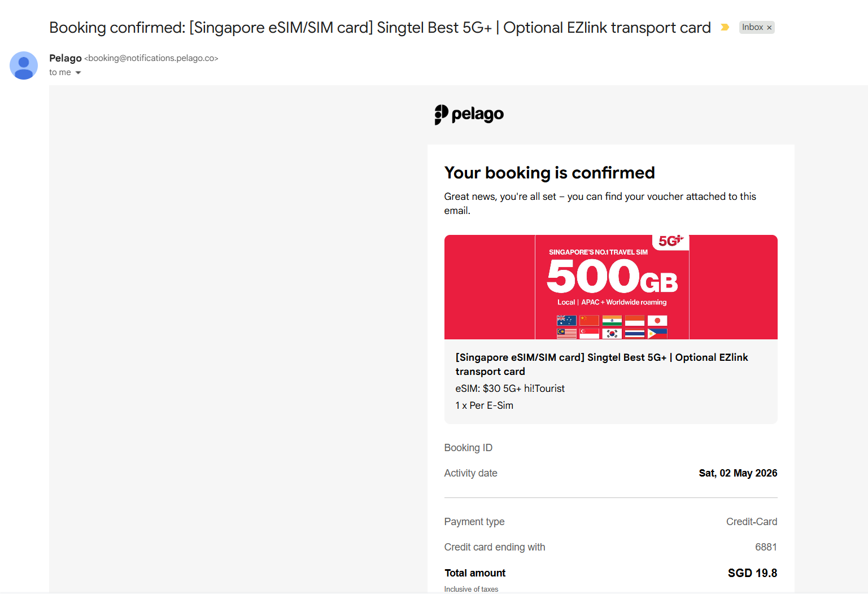
Task: Click the email subject line heading
Action: [380, 28]
